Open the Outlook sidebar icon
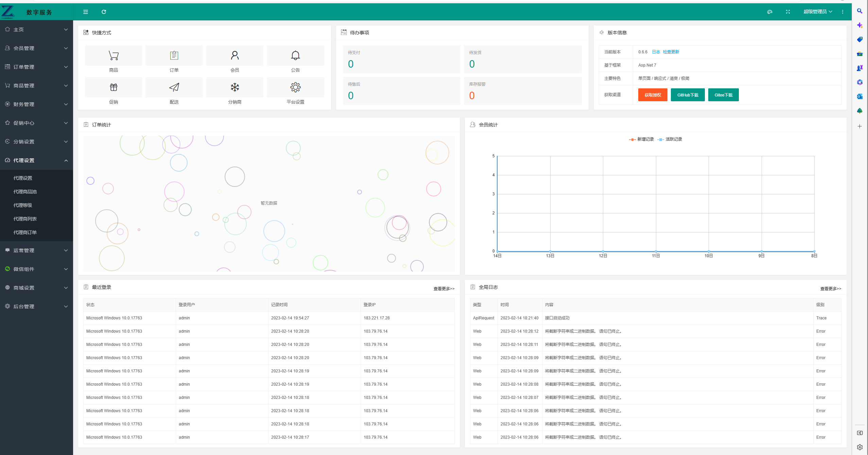 point(860,97)
